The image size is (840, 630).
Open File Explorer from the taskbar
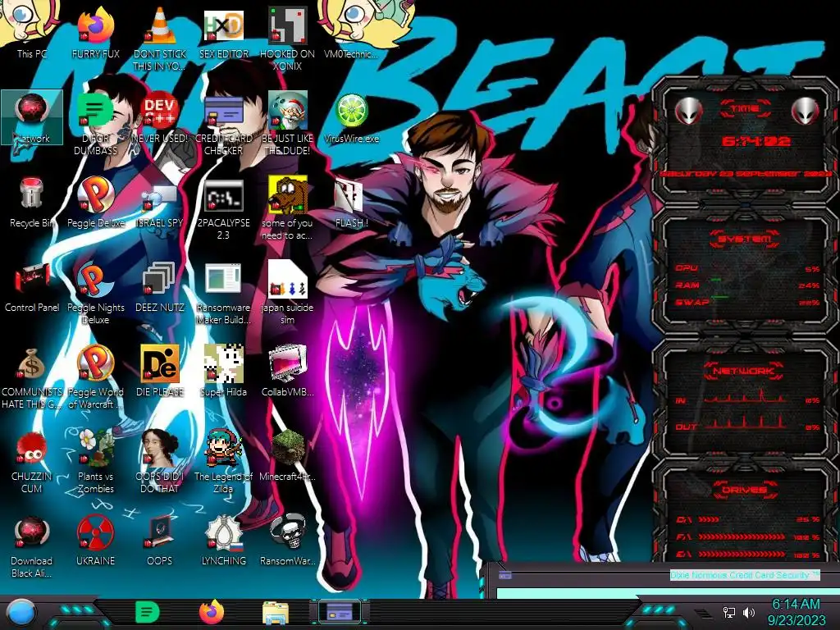(x=276, y=614)
